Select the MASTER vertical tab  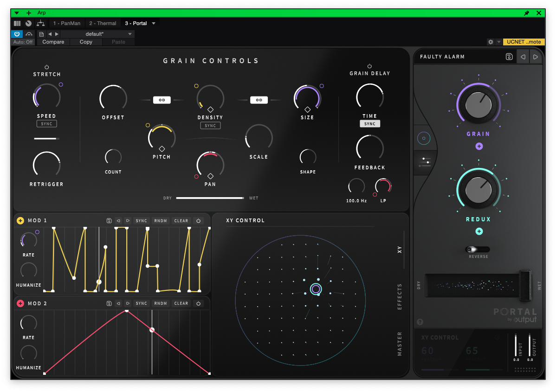tap(400, 344)
